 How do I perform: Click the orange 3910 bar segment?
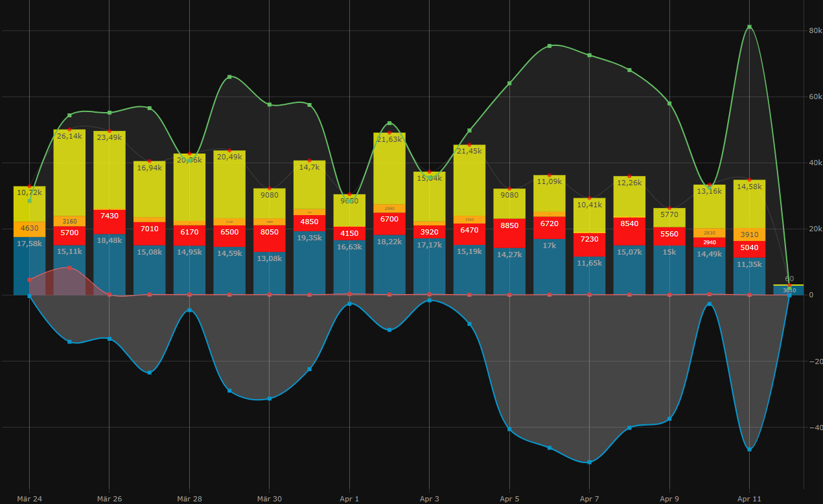[749, 235]
